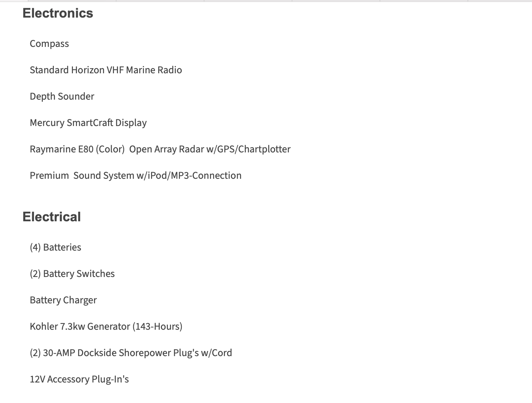Screen dimensions: 532x403
Task: Click the Premium Sound System entry
Action: pyautogui.click(x=136, y=175)
